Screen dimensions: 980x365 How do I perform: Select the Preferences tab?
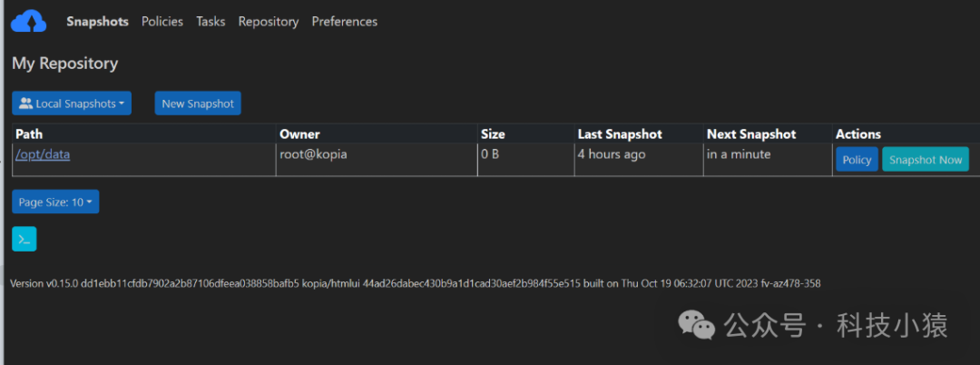(x=345, y=21)
